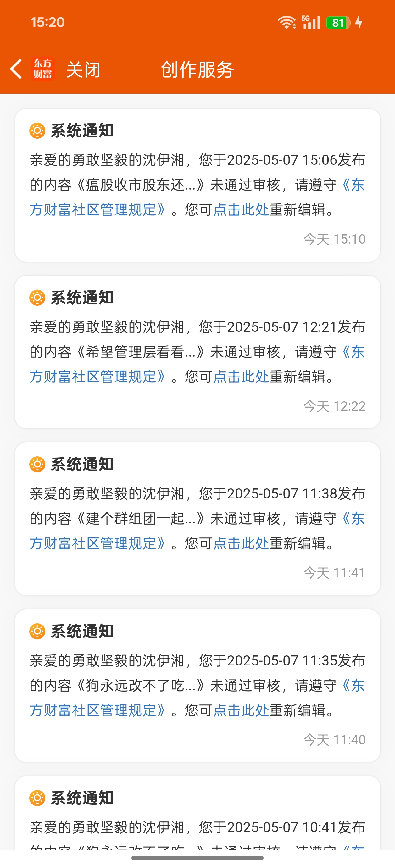Tap the sun icon on the 11:38 notification
The image size is (395, 868).
37,464
